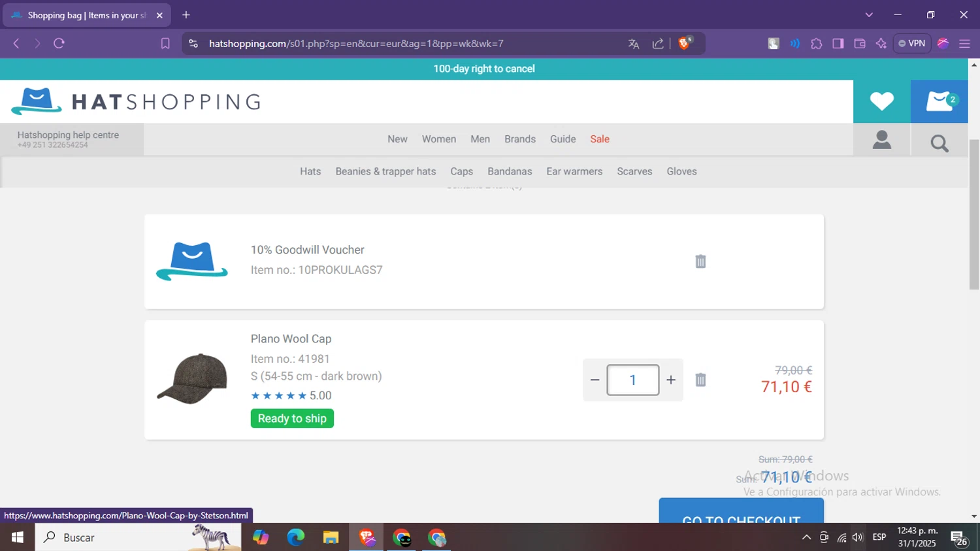Click the browser forward arrow
Image resolution: width=980 pixels, height=551 pixels.
[37, 43]
